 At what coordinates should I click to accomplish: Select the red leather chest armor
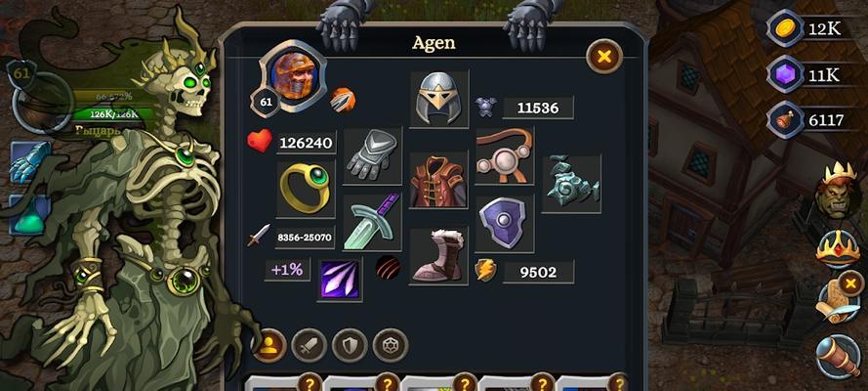438,180
